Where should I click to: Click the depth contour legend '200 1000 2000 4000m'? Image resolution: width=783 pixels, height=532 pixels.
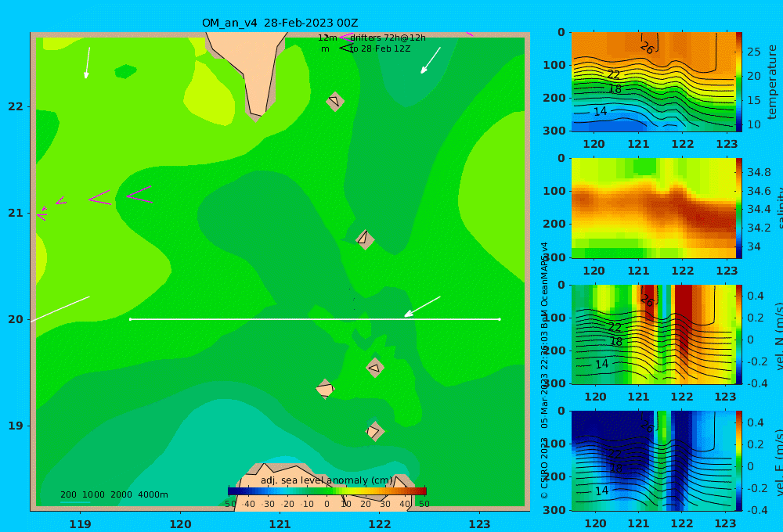click(114, 494)
